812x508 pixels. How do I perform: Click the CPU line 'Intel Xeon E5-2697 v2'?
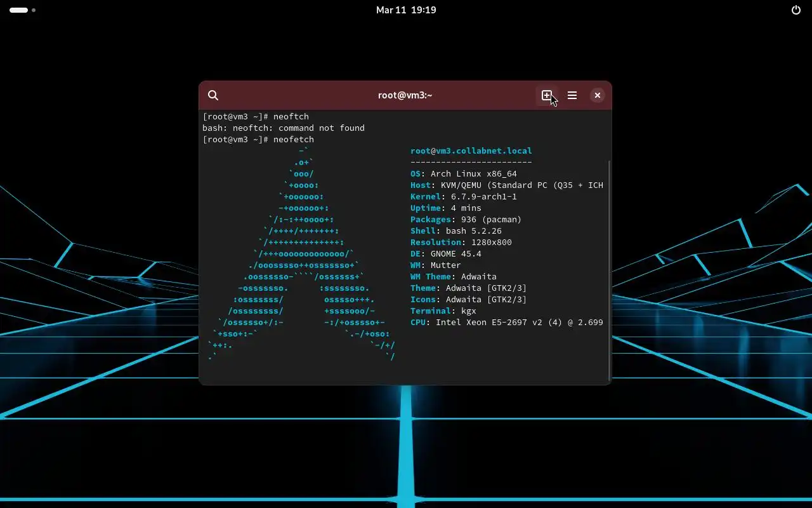(x=507, y=323)
